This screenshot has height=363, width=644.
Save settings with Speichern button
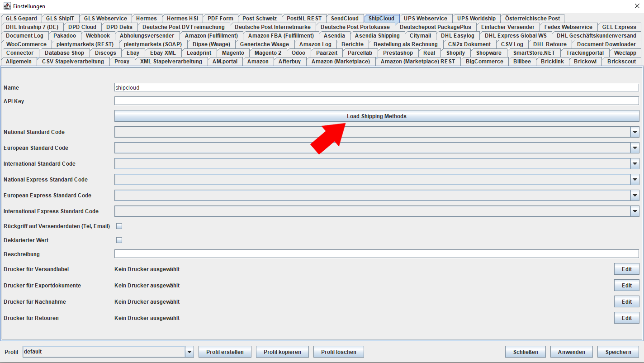(x=618, y=352)
